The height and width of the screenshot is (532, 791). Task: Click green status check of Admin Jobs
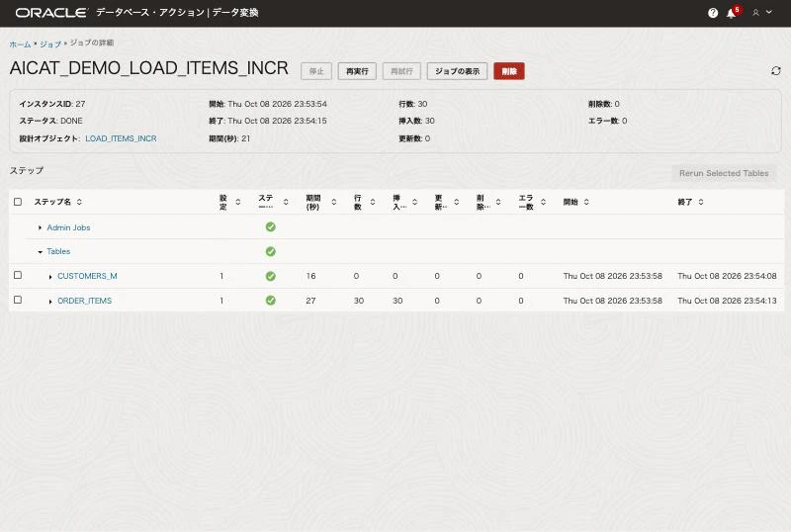[x=270, y=227]
